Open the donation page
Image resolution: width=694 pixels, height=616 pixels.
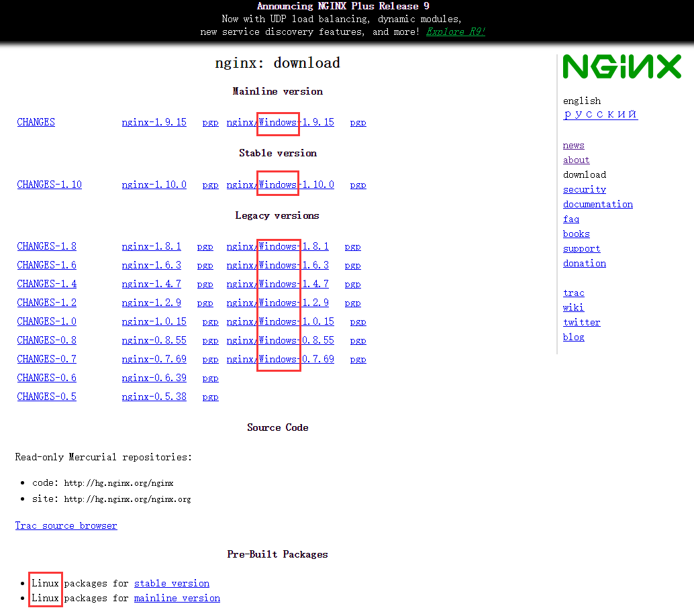(585, 263)
